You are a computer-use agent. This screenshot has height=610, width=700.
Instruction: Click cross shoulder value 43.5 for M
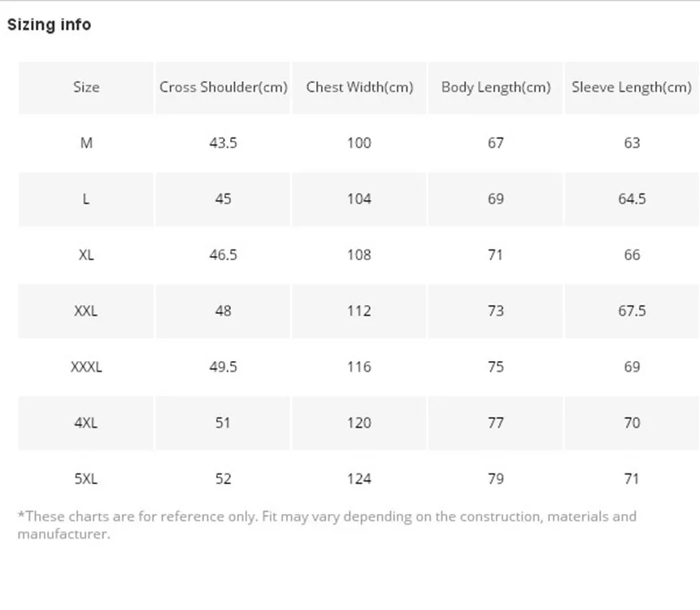[223, 143]
